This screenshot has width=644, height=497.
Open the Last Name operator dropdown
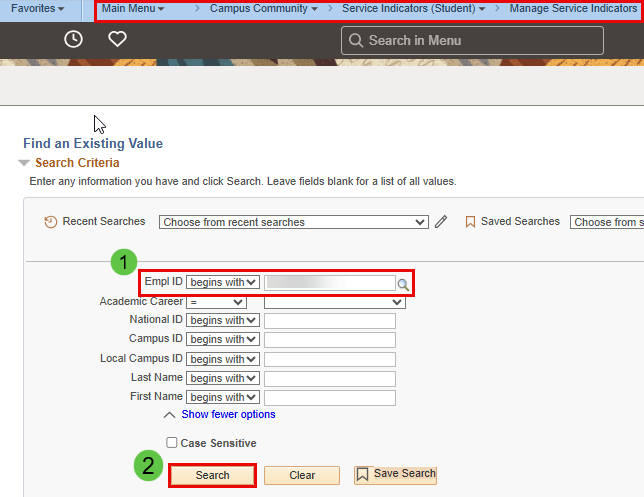[x=223, y=378]
